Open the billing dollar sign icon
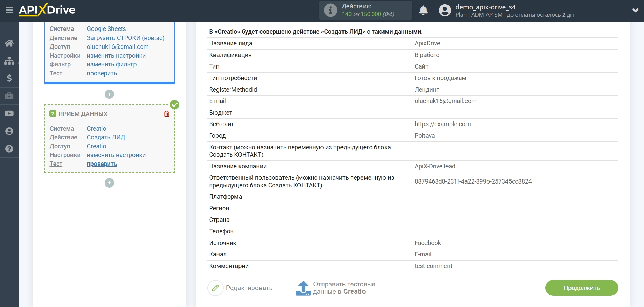The image size is (644, 307). click(9, 78)
